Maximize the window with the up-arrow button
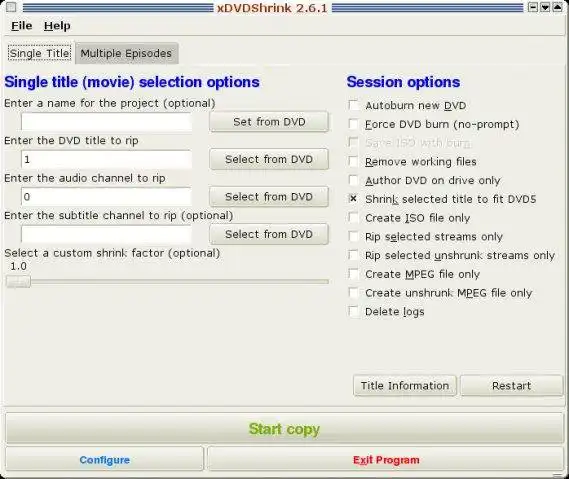 point(557,7)
